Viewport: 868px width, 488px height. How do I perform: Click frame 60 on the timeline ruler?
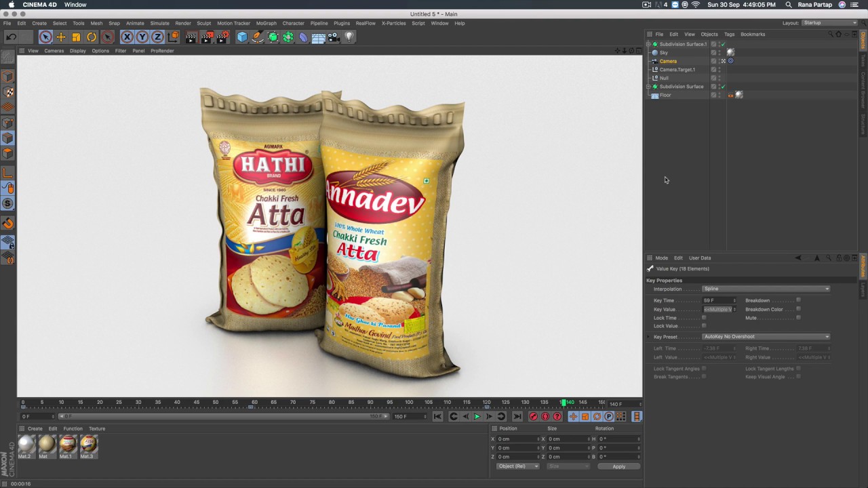click(254, 403)
